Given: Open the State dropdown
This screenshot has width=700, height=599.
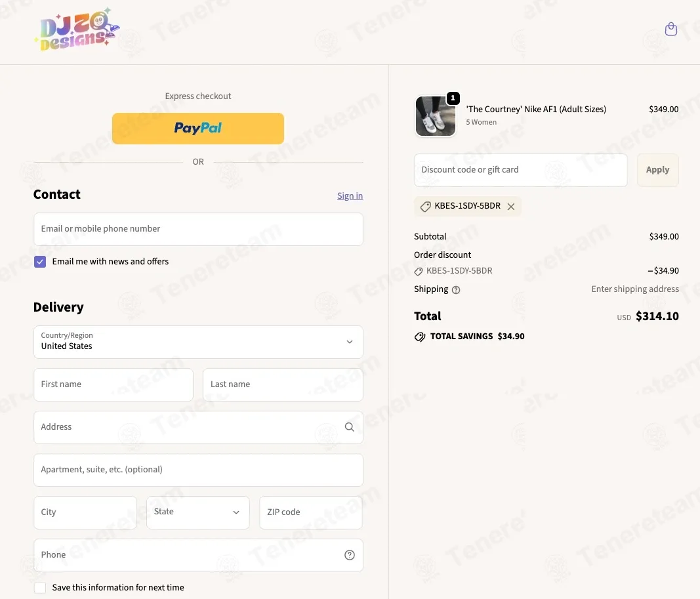Looking at the screenshot, I should point(197,512).
